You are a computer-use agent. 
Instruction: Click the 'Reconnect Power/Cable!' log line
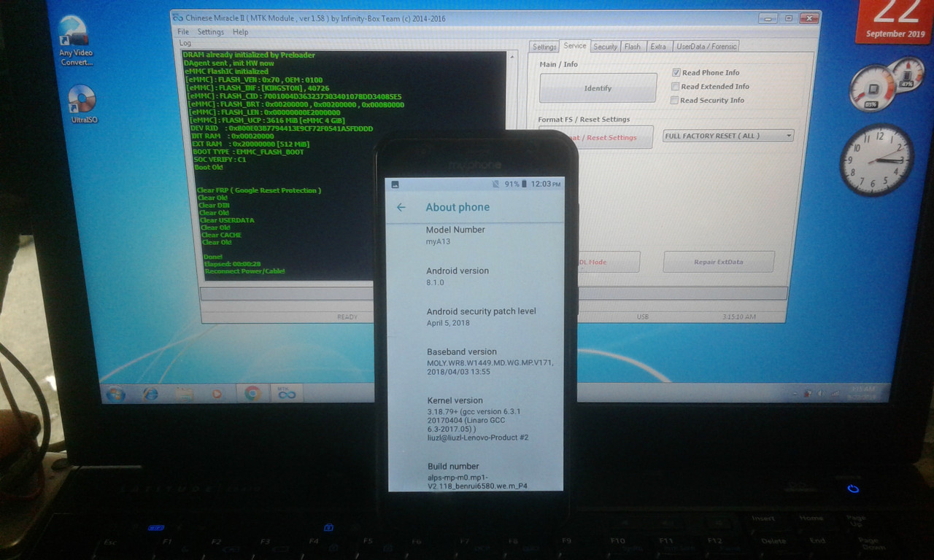coord(244,271)
